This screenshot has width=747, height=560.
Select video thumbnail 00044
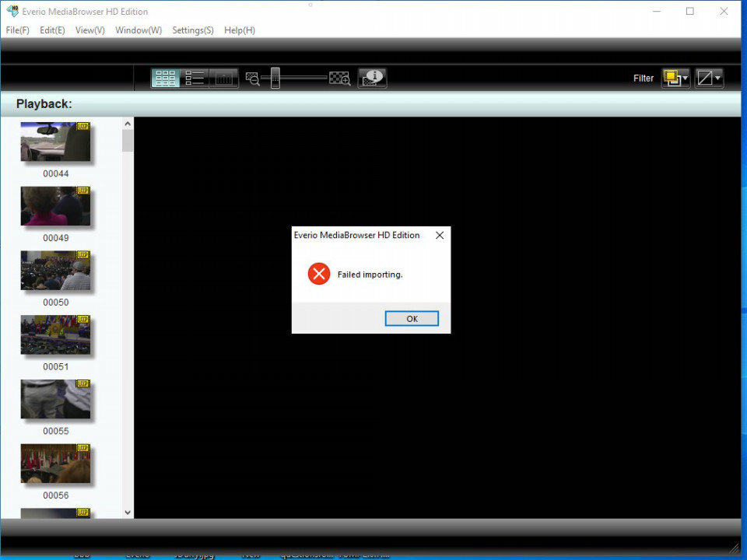click(x=55, y=142)
